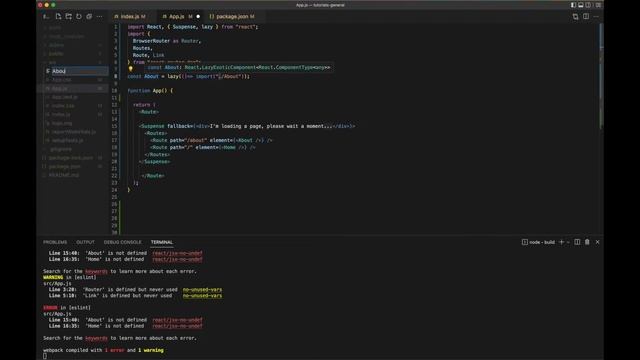Click the 'Suspense' opening tag in code
The image size is (640, 360).
pyautogui.click(x=152, y=126)
